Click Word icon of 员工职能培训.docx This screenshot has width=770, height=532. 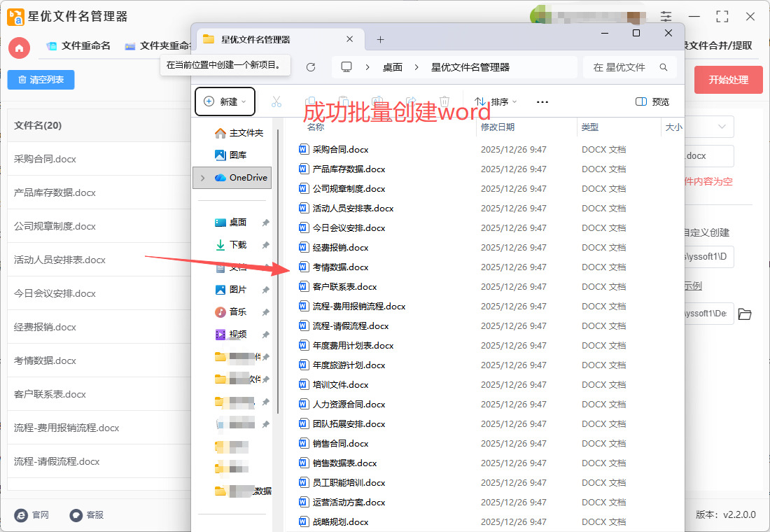[x=304, y=482]
